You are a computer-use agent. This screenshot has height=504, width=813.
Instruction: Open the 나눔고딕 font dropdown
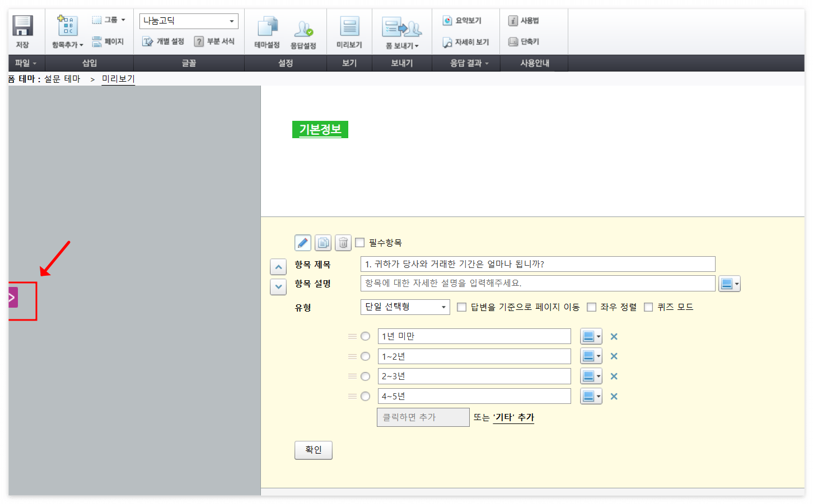pyautogui.click(x=188, y=21)
